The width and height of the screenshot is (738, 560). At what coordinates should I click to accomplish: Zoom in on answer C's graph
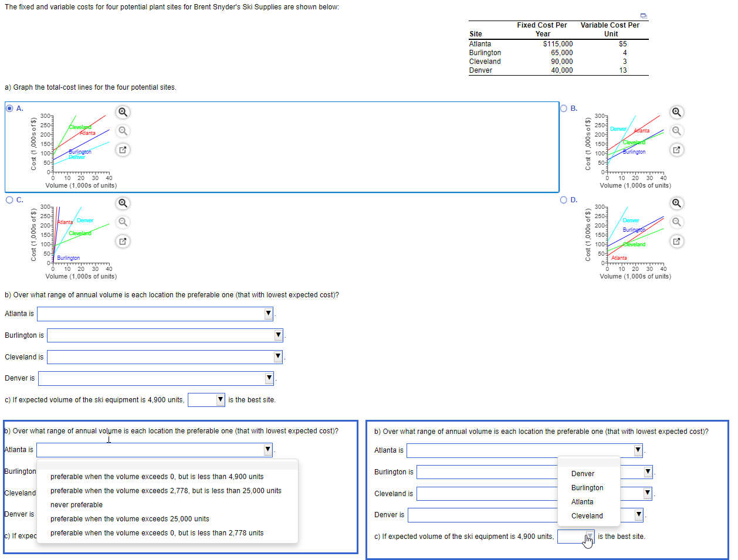pos(122,203)
